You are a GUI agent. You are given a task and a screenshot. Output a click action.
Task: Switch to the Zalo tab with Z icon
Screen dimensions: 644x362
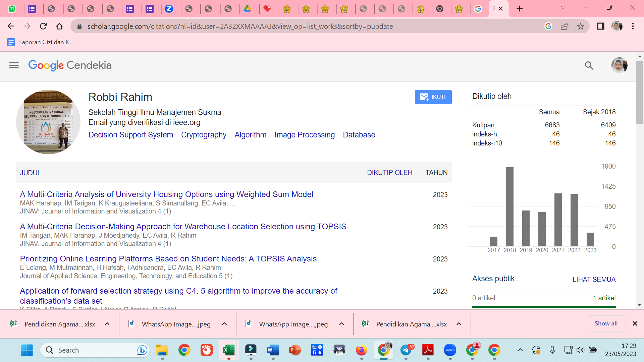169,9
